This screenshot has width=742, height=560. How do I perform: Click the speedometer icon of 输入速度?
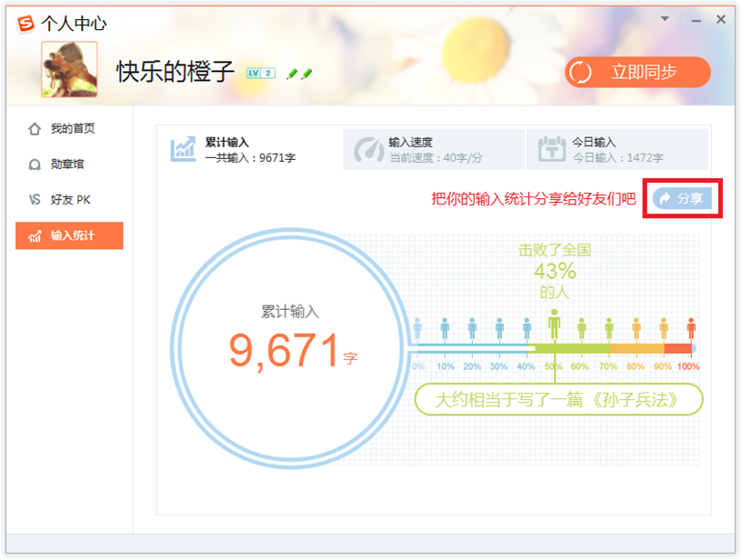tap(369, 149)
